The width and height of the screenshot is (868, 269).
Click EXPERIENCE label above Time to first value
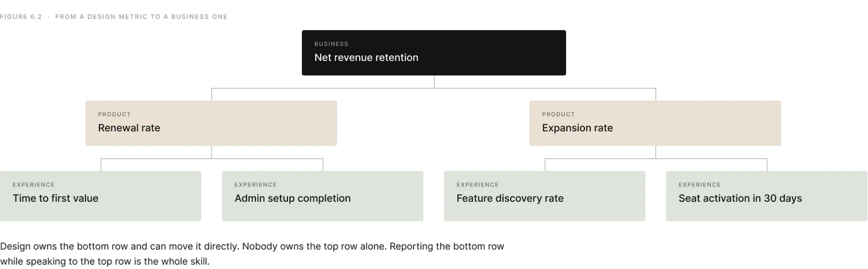coord(34,185)
